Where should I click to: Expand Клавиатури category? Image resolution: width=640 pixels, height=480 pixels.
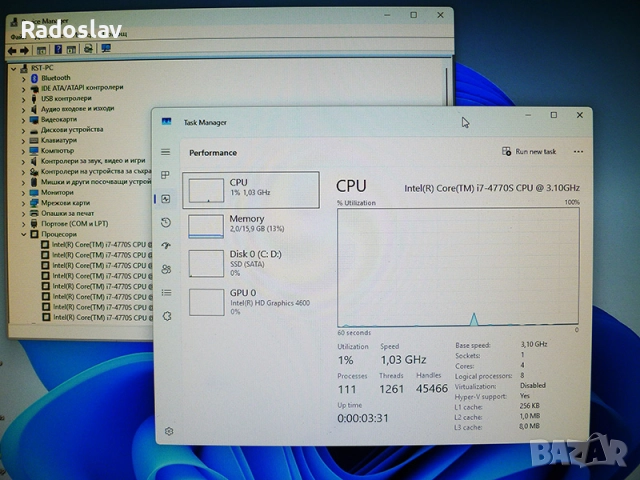coord(23,141)
